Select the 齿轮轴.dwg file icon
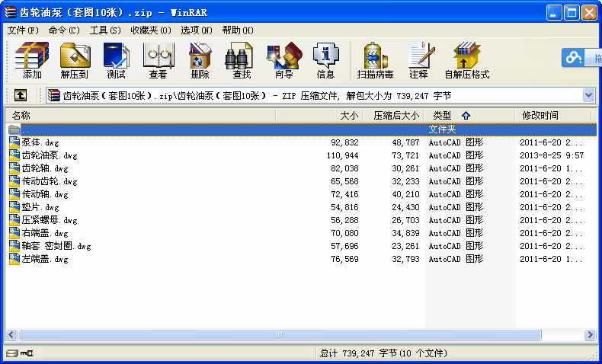This screenshot has width=602, height=364. [x=14, y=168]
